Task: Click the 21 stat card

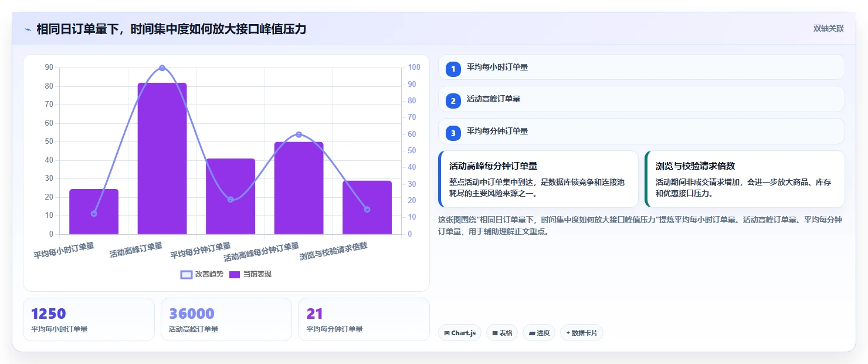Action: coord(364,319)
